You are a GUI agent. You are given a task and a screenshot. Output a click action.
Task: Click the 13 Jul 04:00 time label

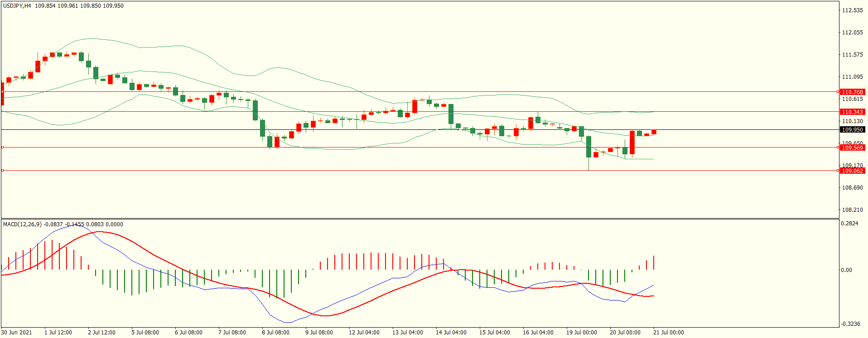(x=408, y=333)
